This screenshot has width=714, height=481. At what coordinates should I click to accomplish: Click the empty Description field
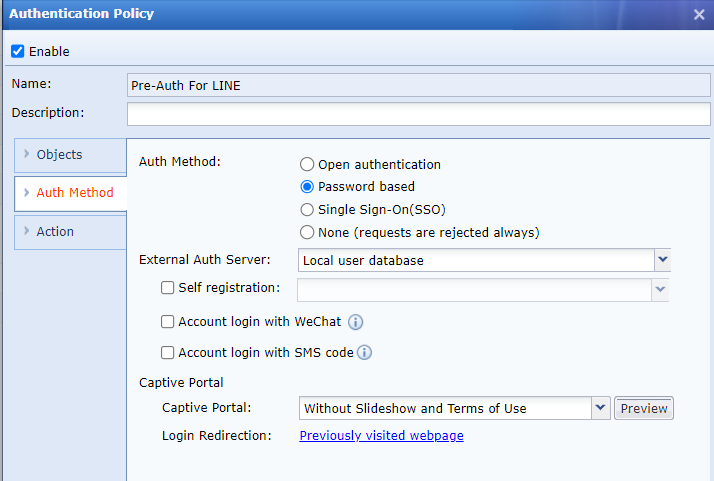click(418, 113)
